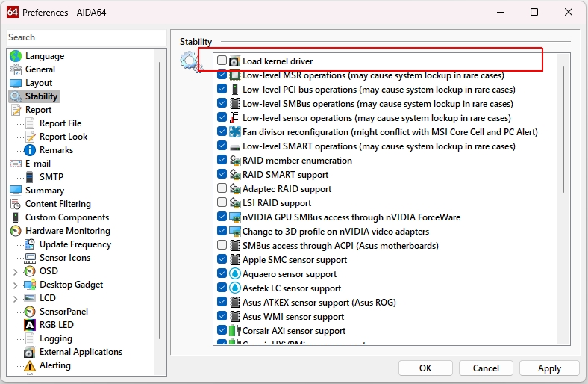Click the stability options list scrollbar
Screen dimensions: 588x384
coord(563,129)
